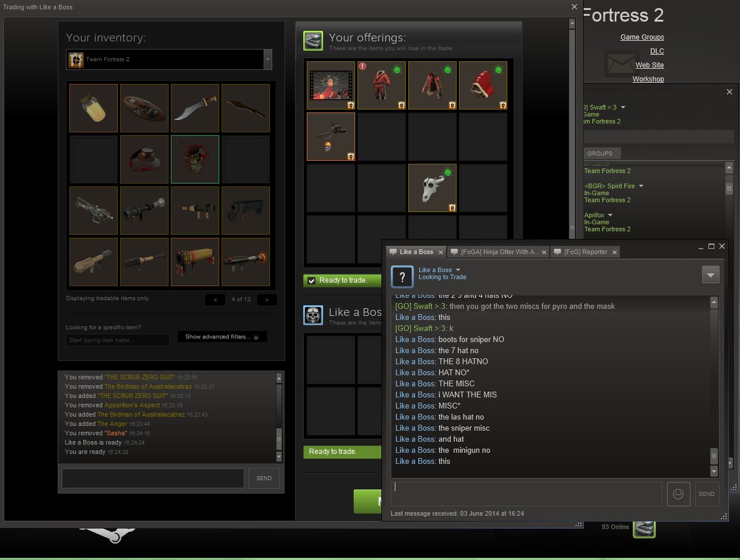Screen dimensions: 740x560
Task: Select the brown vest jacket offering
Action: click(x=432, y=85)
